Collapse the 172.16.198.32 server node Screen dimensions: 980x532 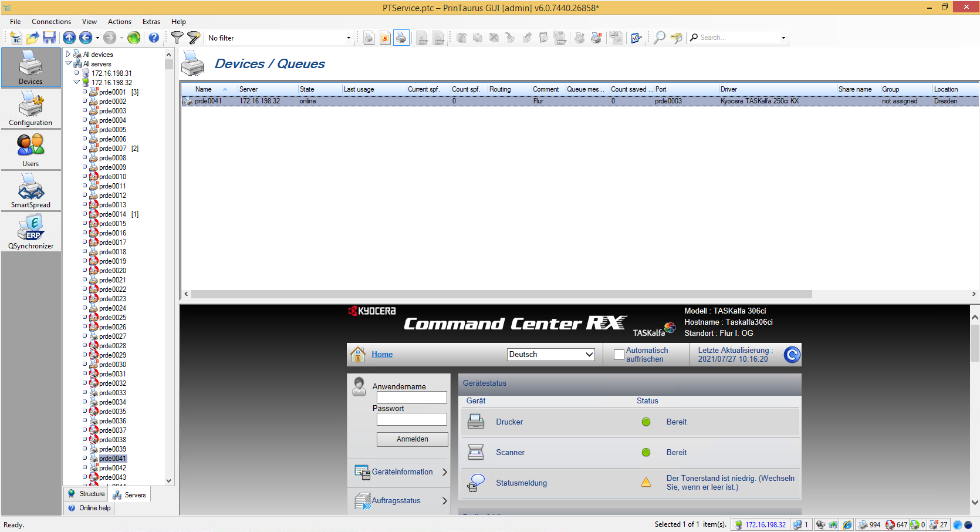click(x=76, y=82)
